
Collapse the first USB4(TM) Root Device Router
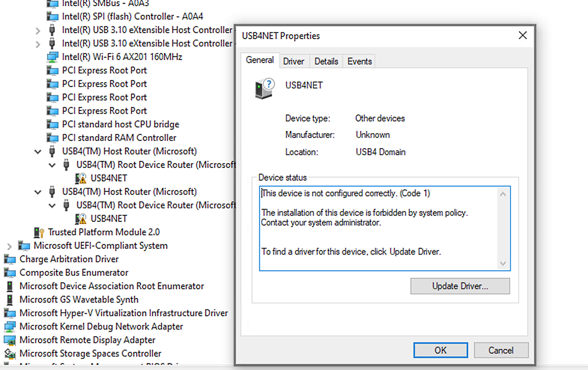click(x=53, y=165)
